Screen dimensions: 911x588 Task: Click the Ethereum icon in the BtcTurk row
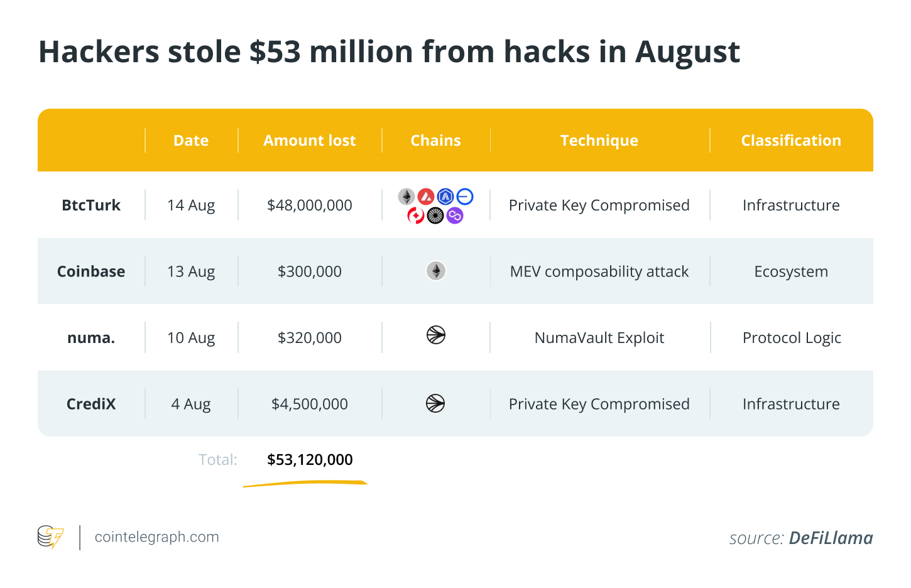[406, 197]
